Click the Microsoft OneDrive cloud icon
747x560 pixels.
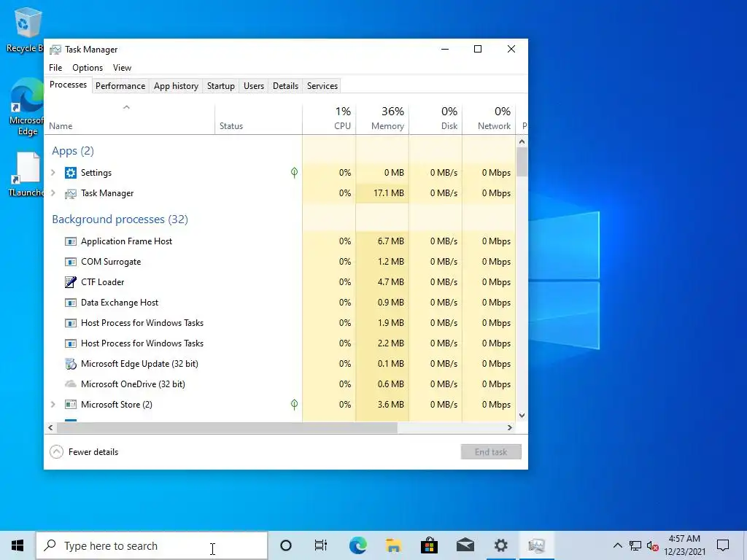click(71, 384)
